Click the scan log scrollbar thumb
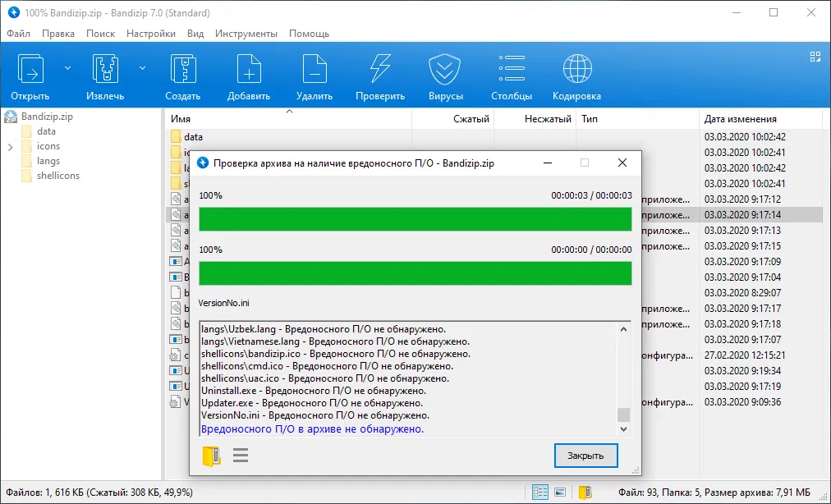831x504 pixels. click(x=624, y=415)
